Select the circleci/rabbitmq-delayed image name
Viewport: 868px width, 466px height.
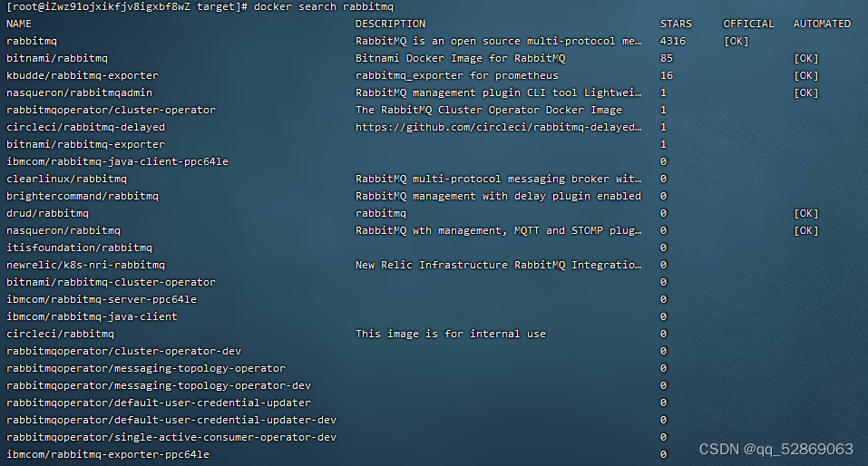tap(86, 127)
